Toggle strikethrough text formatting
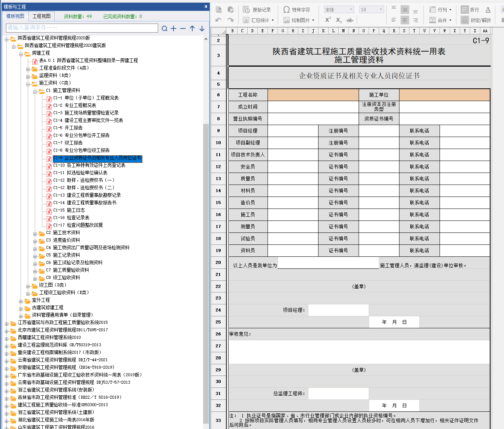Image resolution: width=504 pixels, height=429 pixels. tap(350, 20)
